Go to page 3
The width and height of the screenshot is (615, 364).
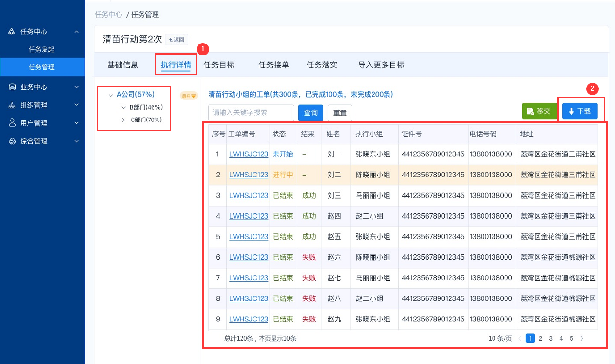coord(551,338)
